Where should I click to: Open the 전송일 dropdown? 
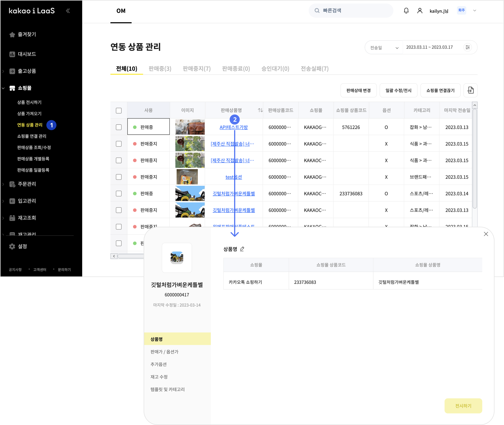coord(384,47)
